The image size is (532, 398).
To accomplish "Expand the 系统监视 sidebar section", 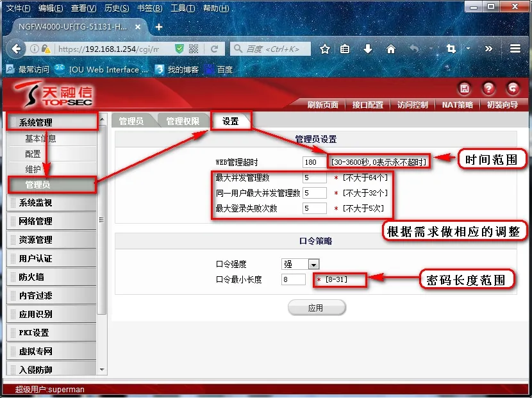I will point(51,203).
